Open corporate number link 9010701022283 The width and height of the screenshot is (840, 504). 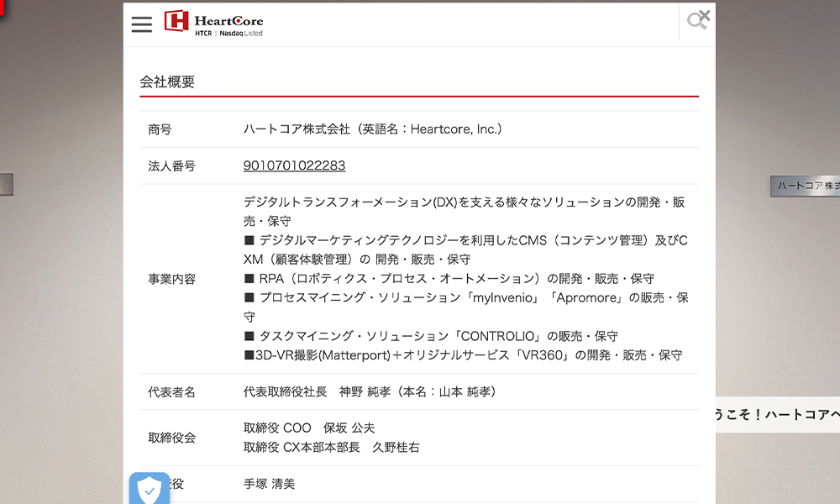click(294, 165)
